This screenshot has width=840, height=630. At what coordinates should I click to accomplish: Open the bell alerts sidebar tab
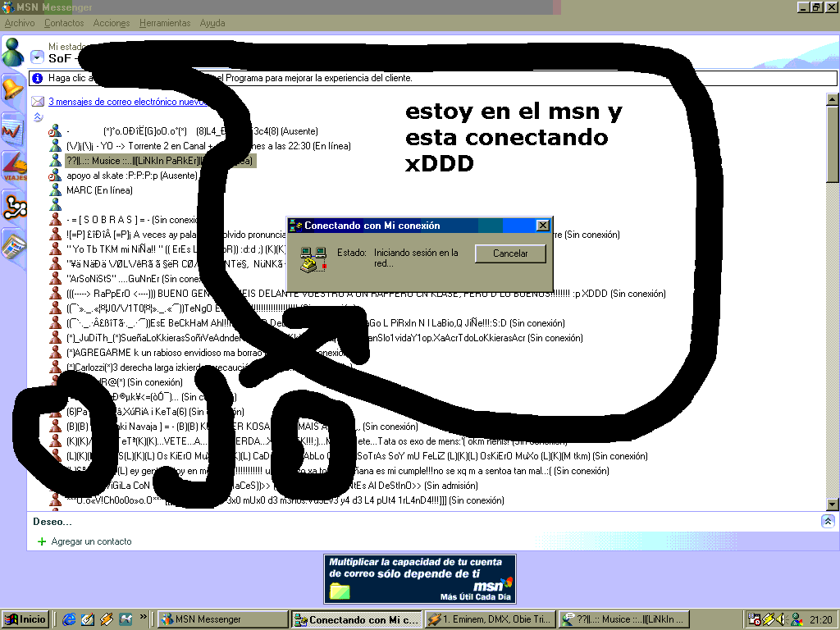[13, 89]
